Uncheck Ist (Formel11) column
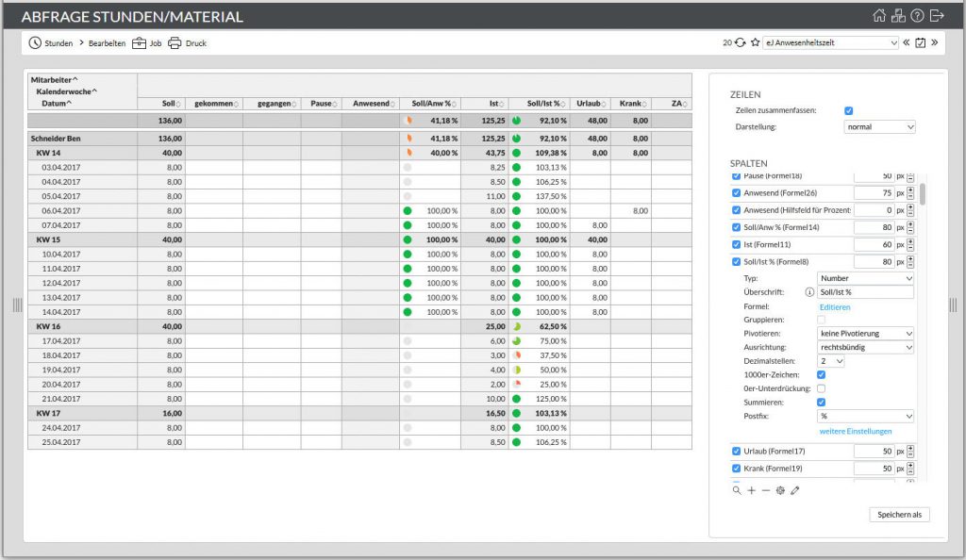The height and width of the screenshot is (560, 966). coord(736,244)
